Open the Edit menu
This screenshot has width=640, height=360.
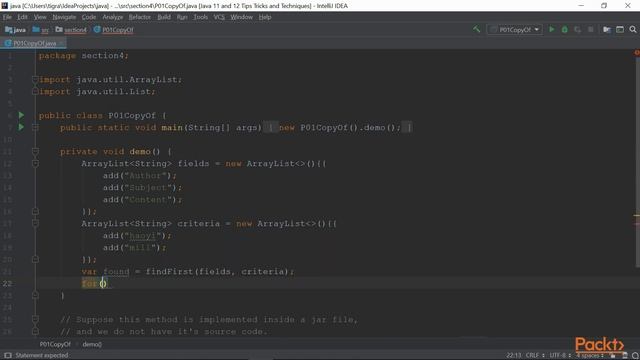(22, 17)
